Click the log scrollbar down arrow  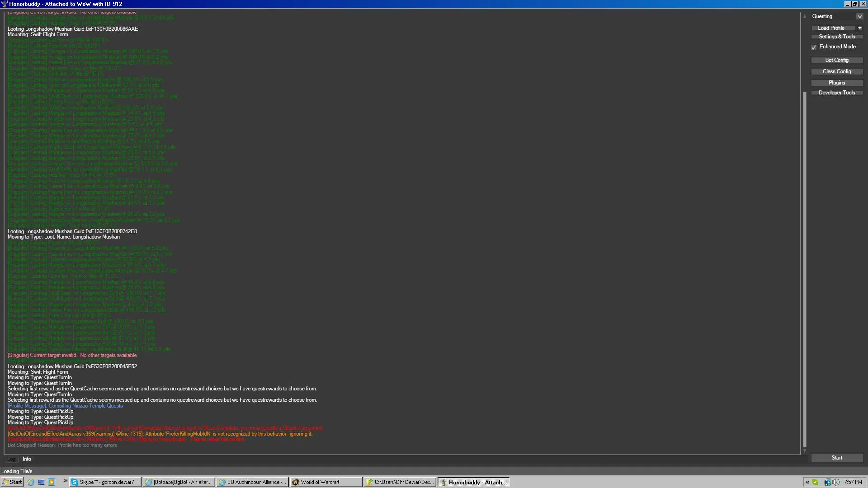[x=805, y=451]
